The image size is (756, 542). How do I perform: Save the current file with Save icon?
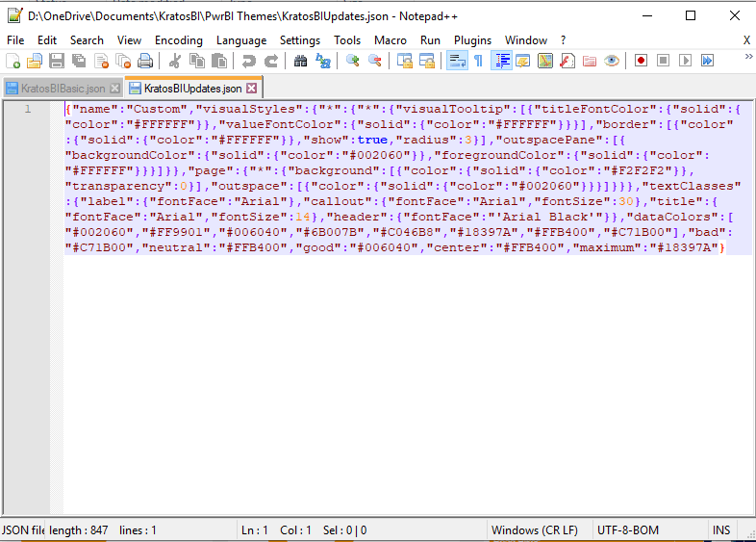[x=57, y=61]
